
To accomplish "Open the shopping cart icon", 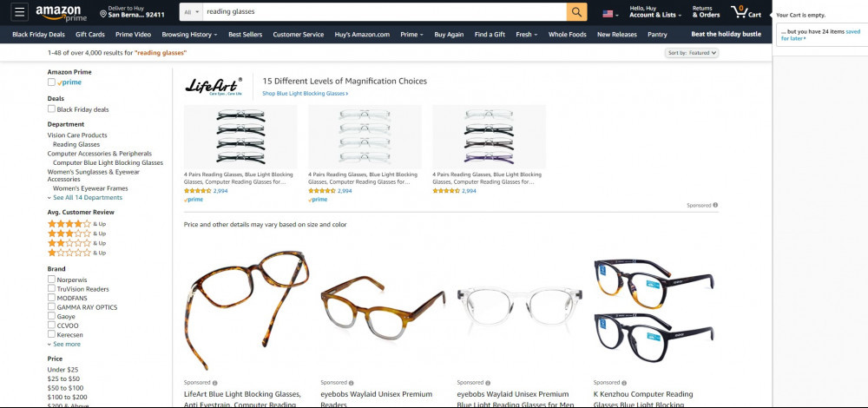I will point(746,11).
